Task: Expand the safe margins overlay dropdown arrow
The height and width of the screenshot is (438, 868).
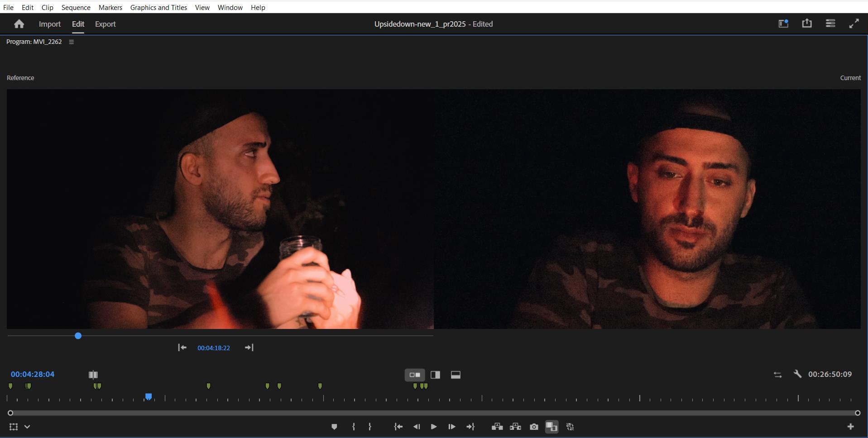Action: point(27,427)
